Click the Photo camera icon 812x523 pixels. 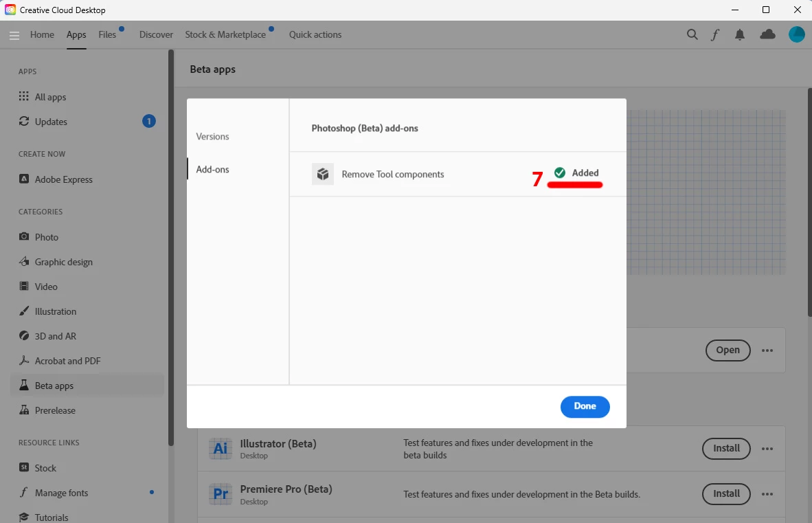click(x=24, y=236)
